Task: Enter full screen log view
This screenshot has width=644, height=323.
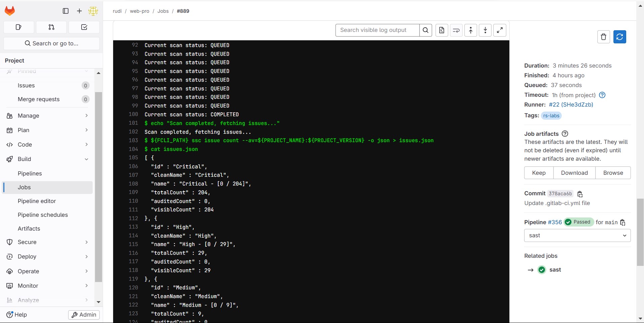Action: [x=500, y=30]
